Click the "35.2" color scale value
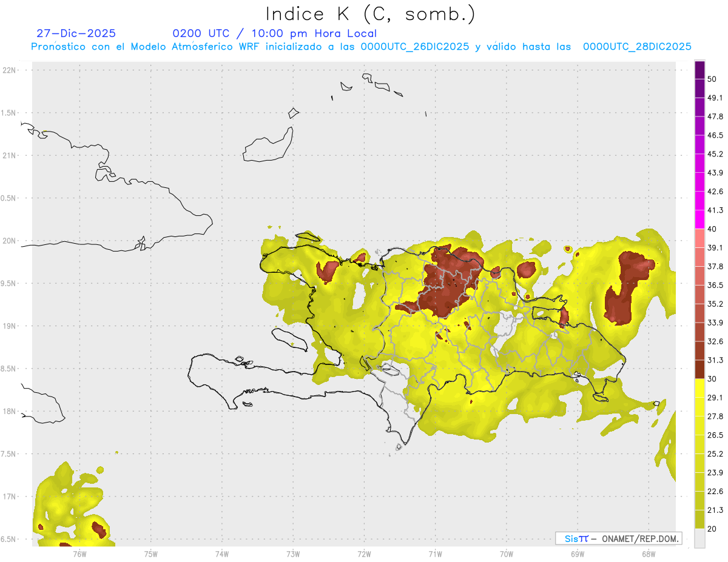This screenshot has width=728, height=562. coord(715,304)
